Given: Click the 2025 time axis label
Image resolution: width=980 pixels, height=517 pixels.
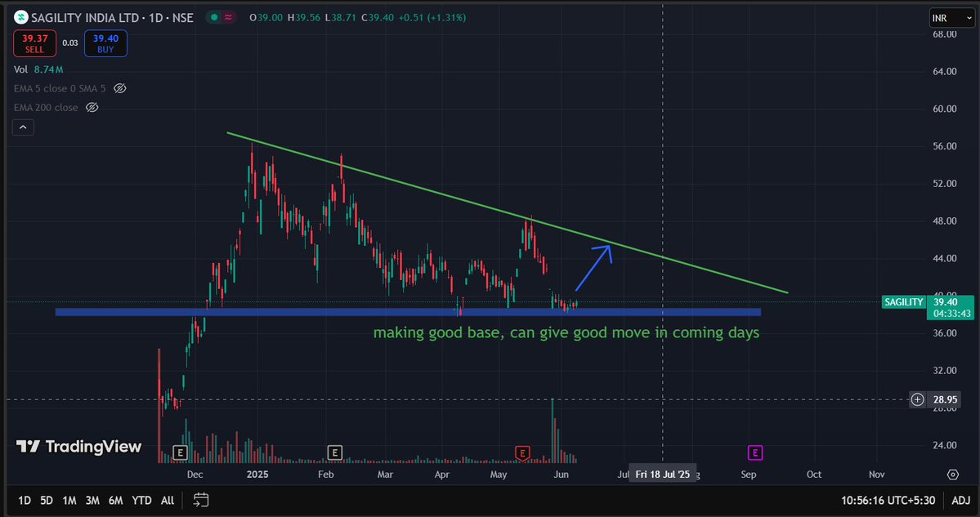Looking at the screenshot, I should (257, 475).
